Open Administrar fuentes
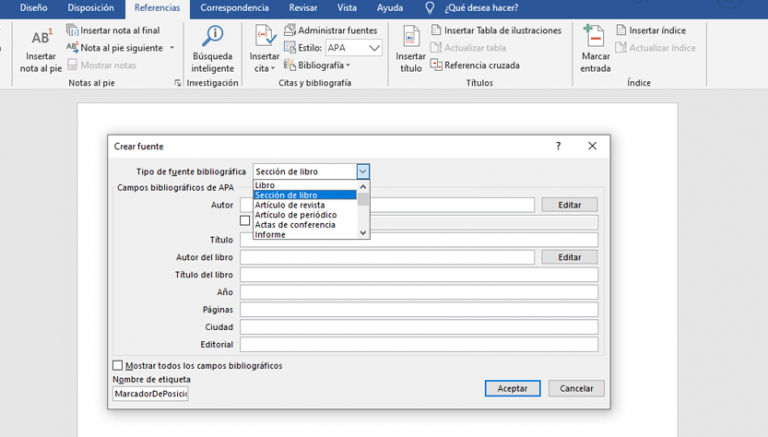Image resolution: width=768 pixels, height=437 pixels. coord(330,31)
